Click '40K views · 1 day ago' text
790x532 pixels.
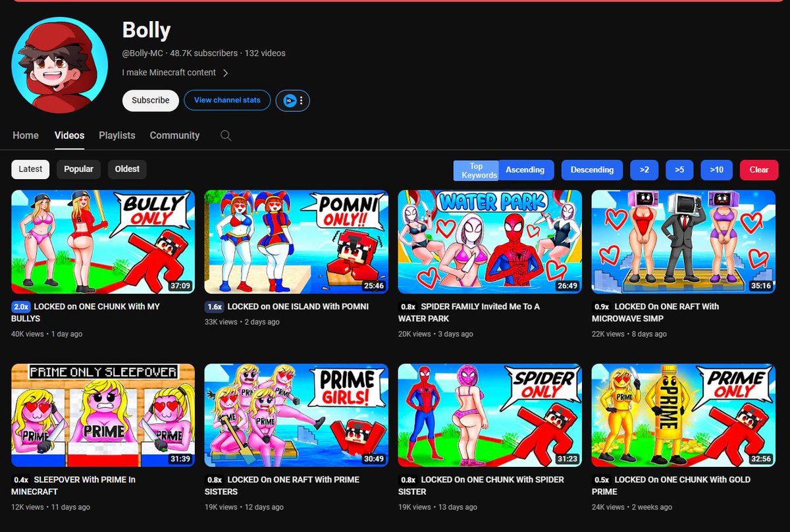[47, 334]
